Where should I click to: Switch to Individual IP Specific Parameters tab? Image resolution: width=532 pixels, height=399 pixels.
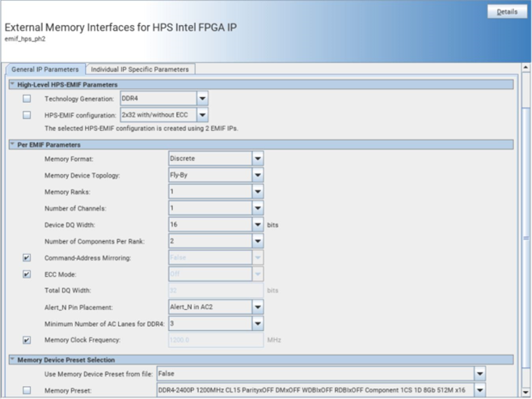click(140, 70)
